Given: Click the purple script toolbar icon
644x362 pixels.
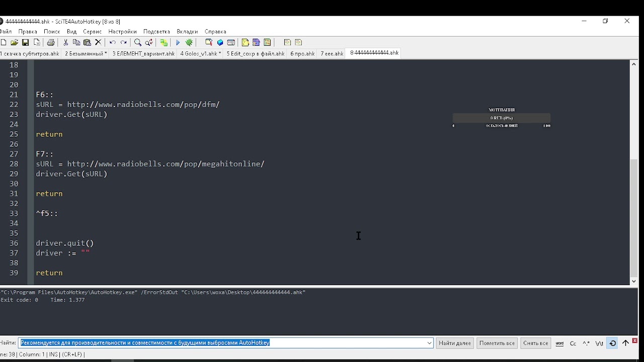Looking at the screenshot, I should click(257, 43).
